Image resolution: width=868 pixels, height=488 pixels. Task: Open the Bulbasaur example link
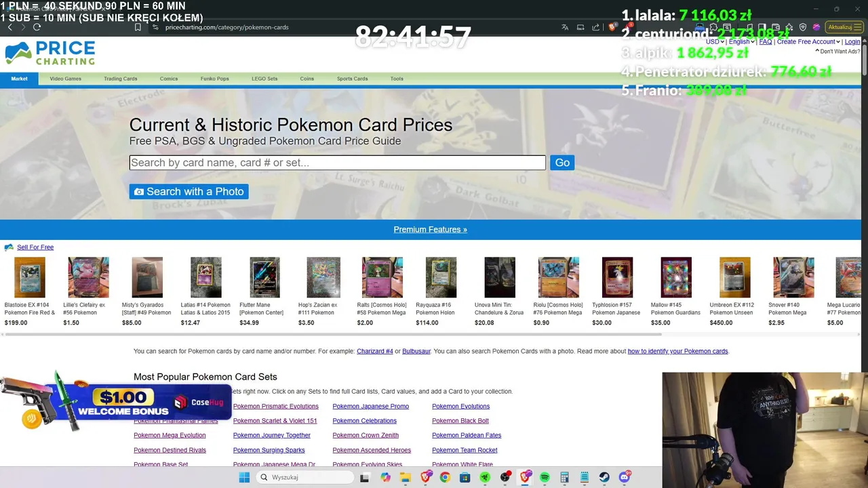tap(416, 352)
